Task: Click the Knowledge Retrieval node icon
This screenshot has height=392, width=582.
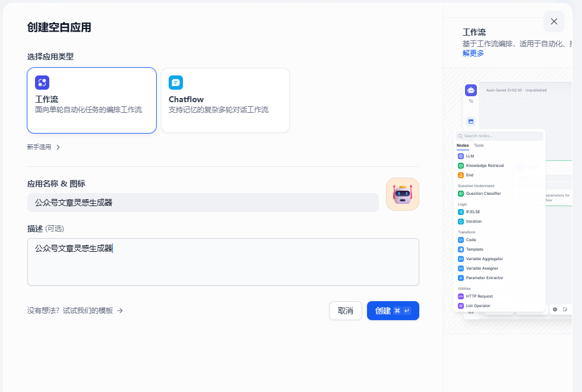Action: [461, 166]
